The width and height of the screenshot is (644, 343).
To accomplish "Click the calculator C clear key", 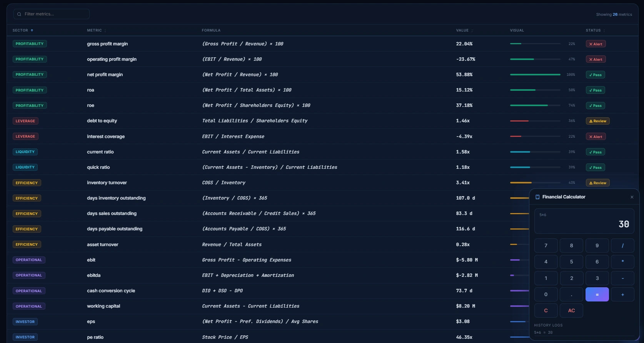I will (546, 311).
